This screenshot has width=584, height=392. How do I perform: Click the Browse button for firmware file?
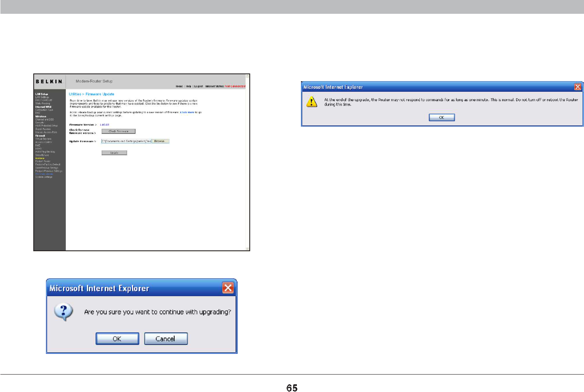160,141
